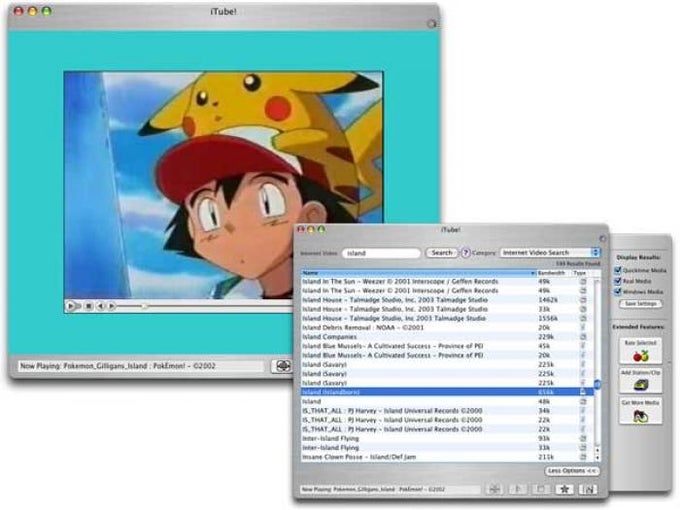Toggle the Windows Media checkbox

pos(618,291)
